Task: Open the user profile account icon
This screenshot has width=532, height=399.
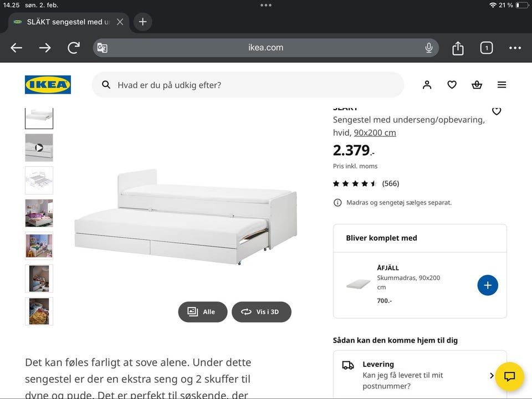Action: 427,85
